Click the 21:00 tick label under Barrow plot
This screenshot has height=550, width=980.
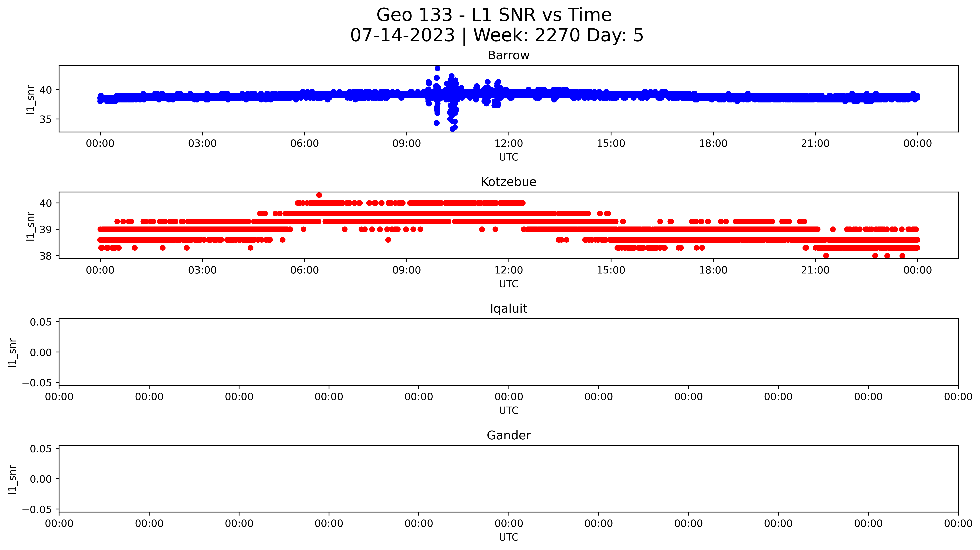tap(815, 143)
